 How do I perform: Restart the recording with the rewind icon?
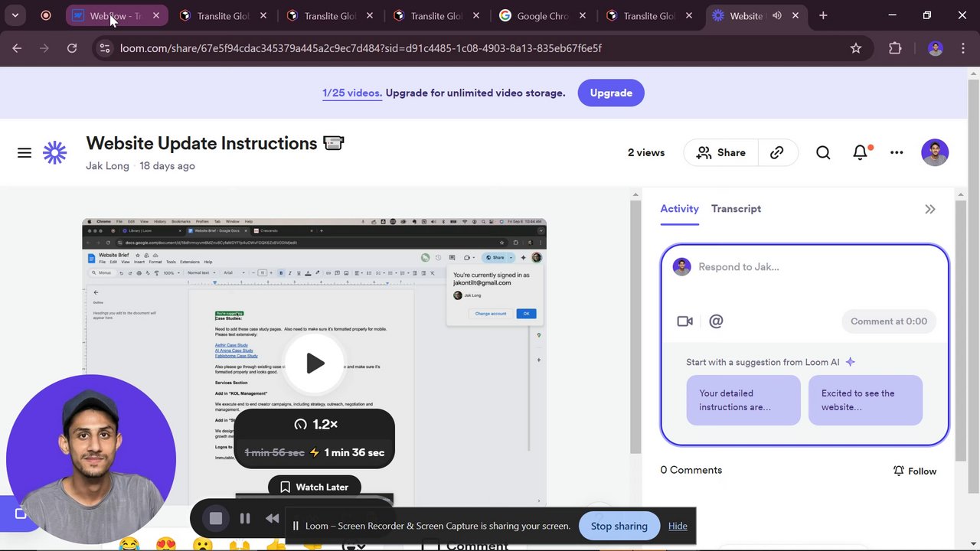[x=272, y=519]
